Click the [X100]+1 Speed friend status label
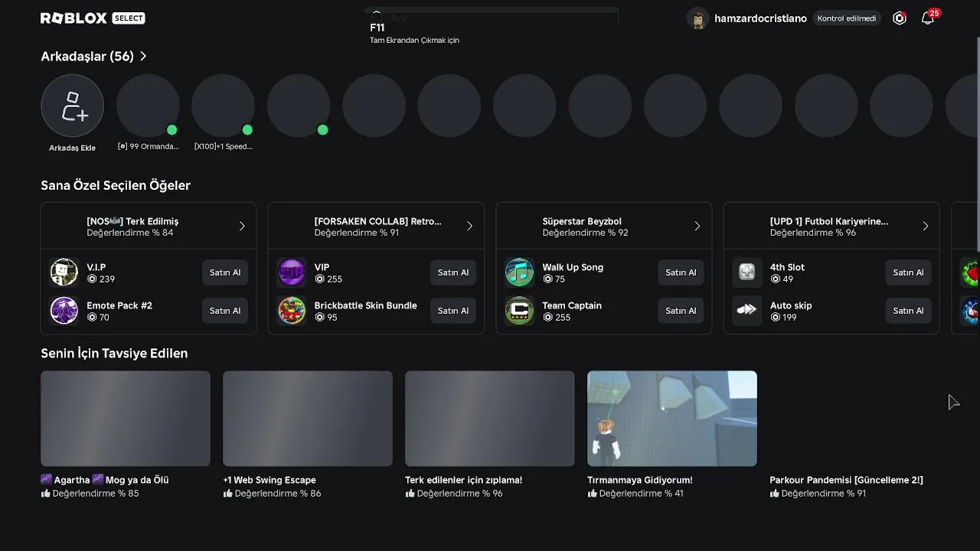This screenshot has width=980, height=551. [224, 146]
